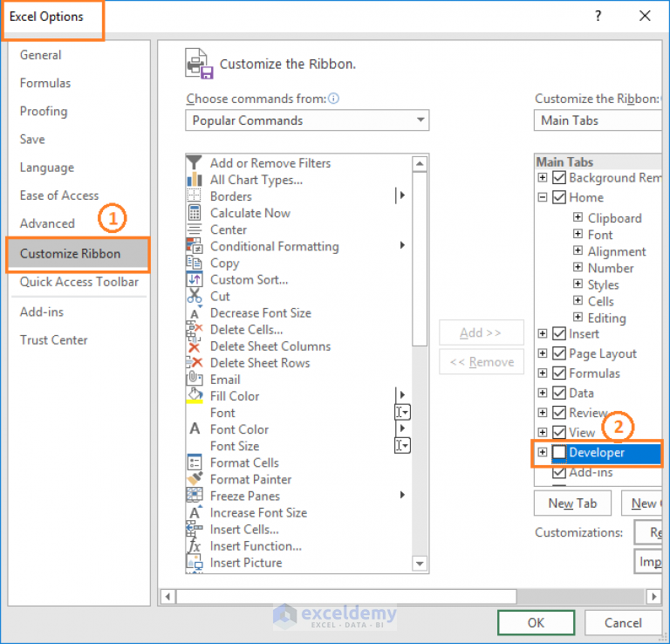
Task: Expand the Editing group node
Action: click(x=578, y=317)
